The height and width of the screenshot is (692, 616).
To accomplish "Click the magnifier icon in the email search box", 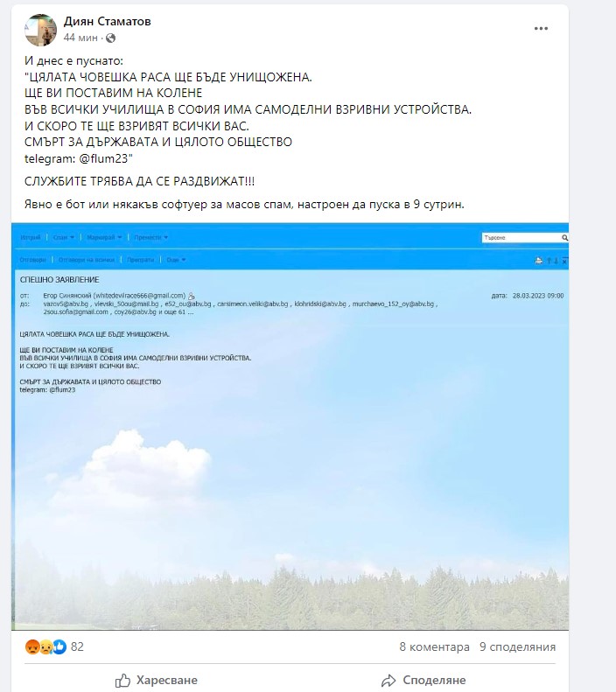I will tap(564, 238).
